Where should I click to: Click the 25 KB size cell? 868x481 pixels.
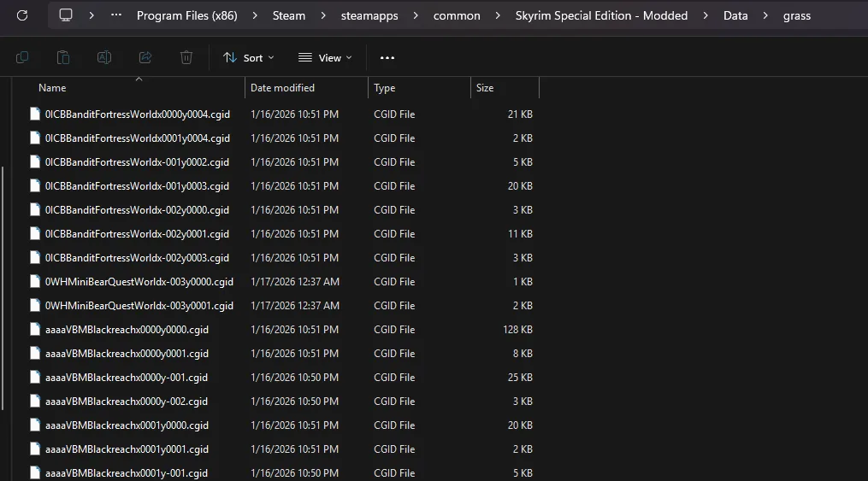tap(520, 378)
